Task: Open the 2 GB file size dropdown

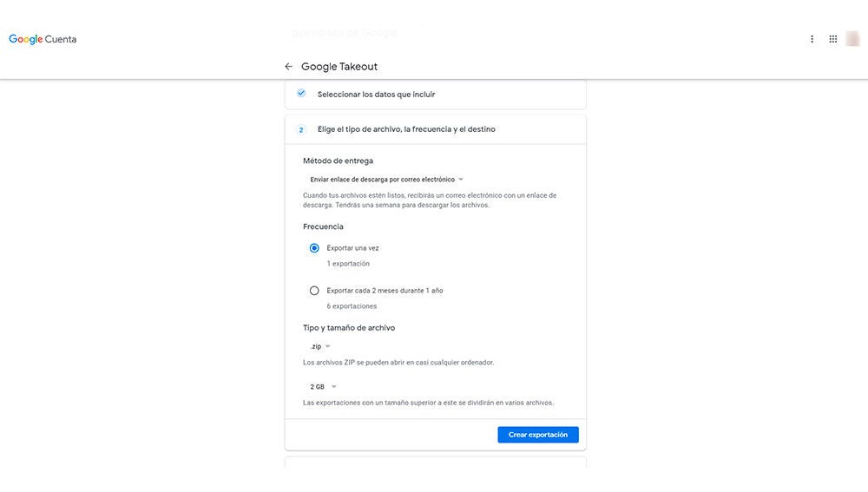Action: [x=323, y=387]
